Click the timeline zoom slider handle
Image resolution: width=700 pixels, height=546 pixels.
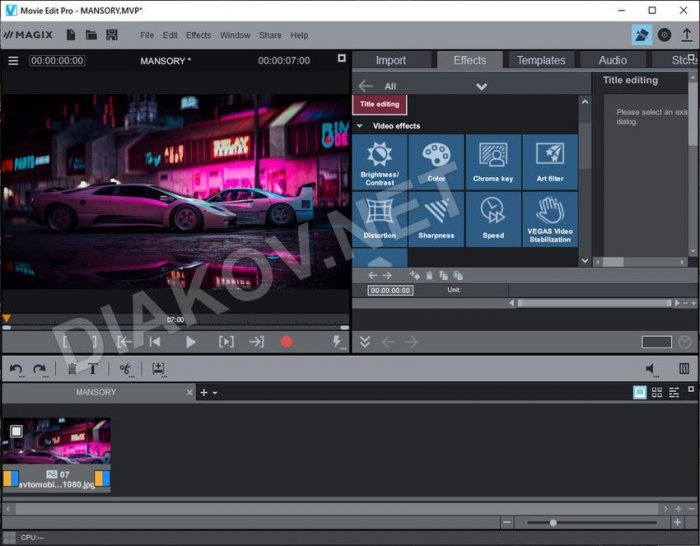pos(553,522)
